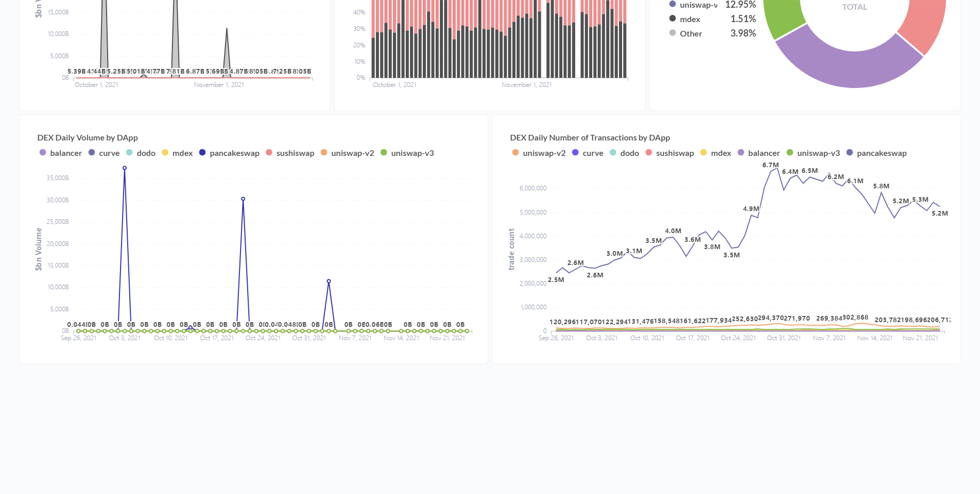The height and width of the screenshot is (494, 980).
Task: Click the curve legend marker in the Volume chart
Action: [x=93, y=153]
